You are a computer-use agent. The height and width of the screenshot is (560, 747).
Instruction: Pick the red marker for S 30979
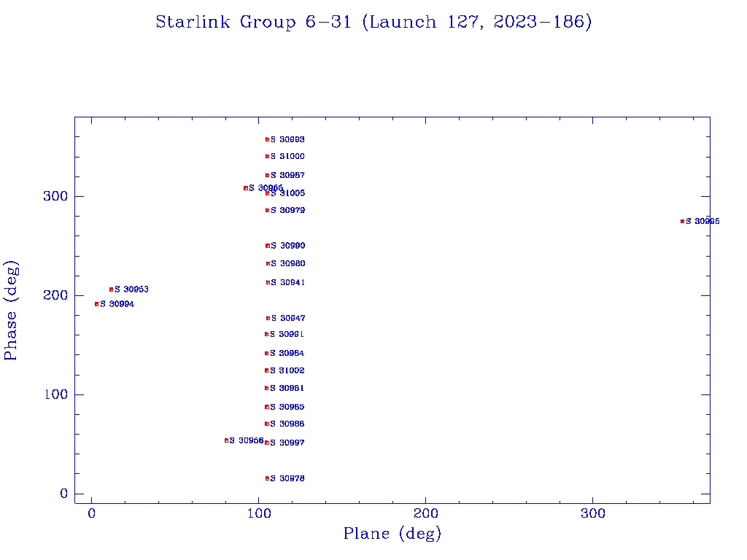tap(267, 210)
